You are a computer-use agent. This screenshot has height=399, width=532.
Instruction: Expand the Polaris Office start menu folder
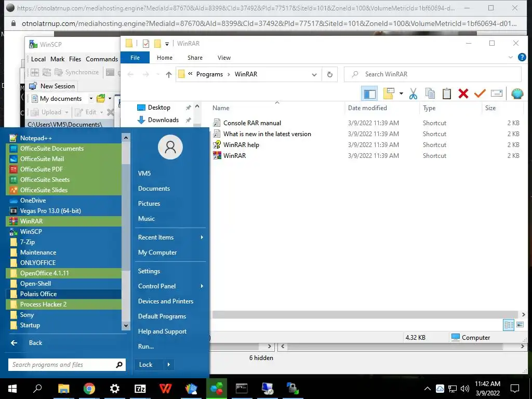(63, 294)
